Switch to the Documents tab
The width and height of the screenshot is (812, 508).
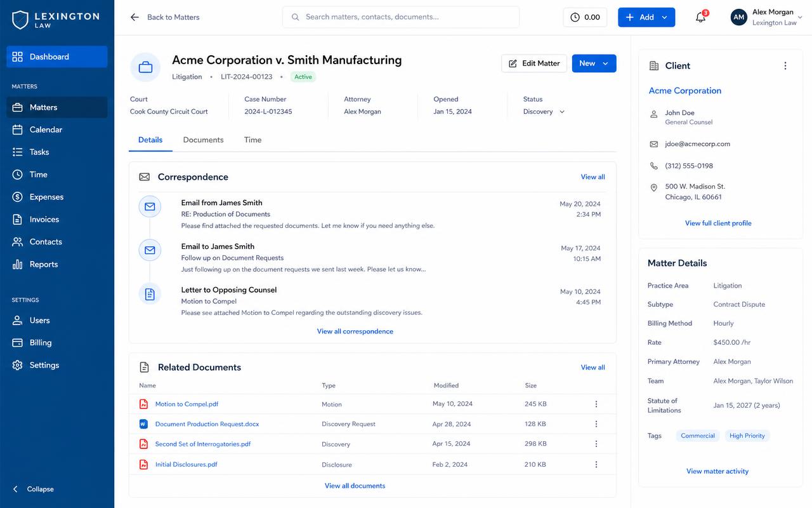pos(203,140)
